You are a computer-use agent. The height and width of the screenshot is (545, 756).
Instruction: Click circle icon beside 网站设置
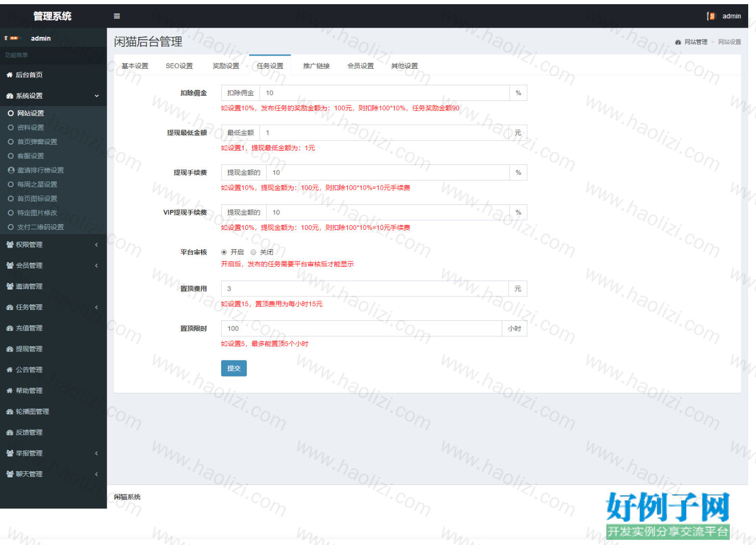[10, 113]
